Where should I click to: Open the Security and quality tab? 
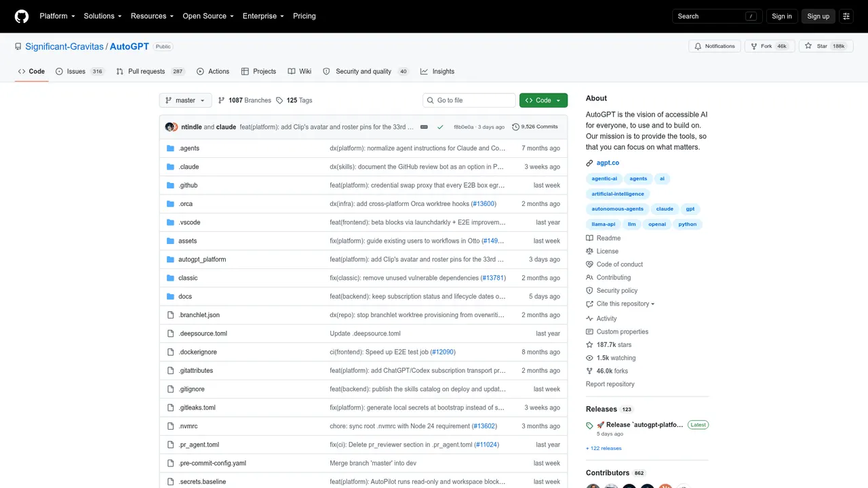(366, 71)
